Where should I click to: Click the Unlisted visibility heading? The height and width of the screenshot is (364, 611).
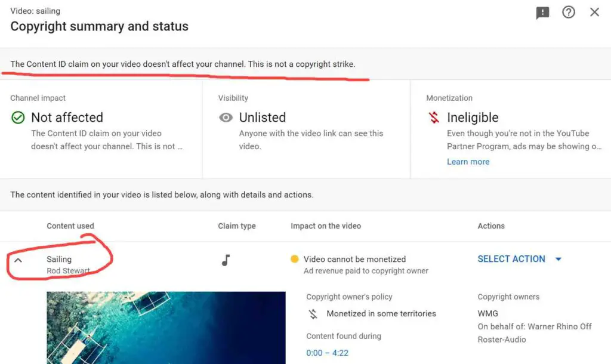(x=263, y=118)
